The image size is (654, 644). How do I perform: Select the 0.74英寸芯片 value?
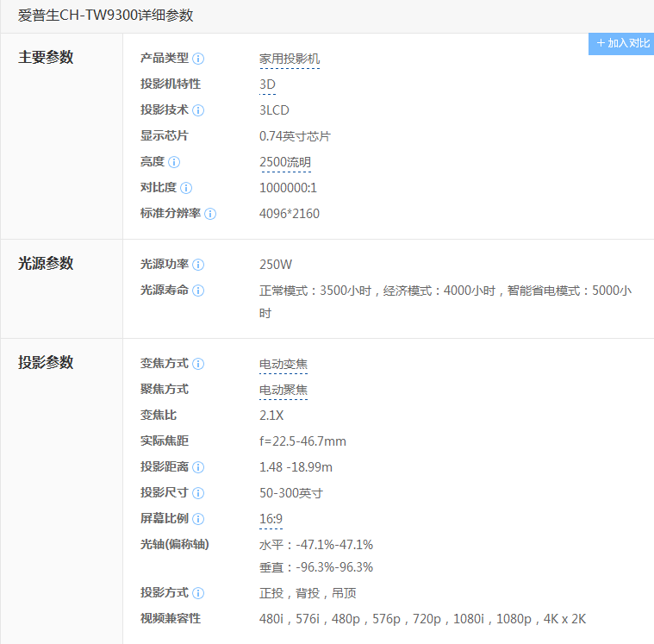tap(295, 136)
